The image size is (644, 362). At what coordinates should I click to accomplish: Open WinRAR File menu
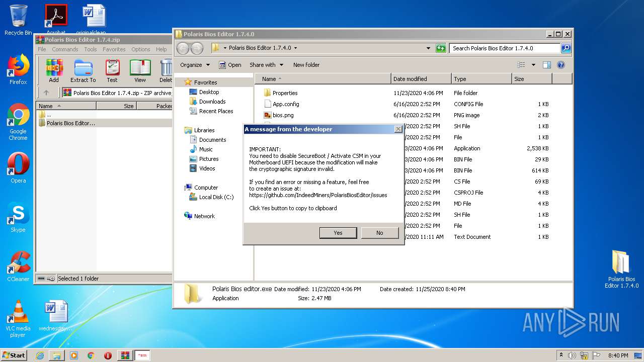42,49
